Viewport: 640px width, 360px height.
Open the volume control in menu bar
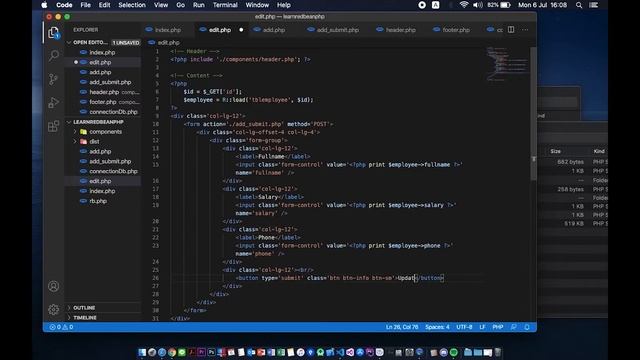[x=478, y=5]
